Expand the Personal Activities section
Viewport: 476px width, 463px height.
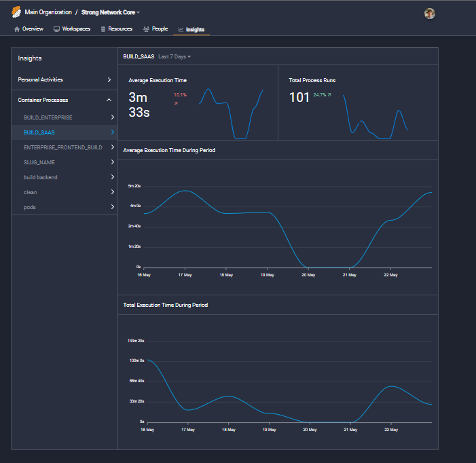tap(109, 80)
